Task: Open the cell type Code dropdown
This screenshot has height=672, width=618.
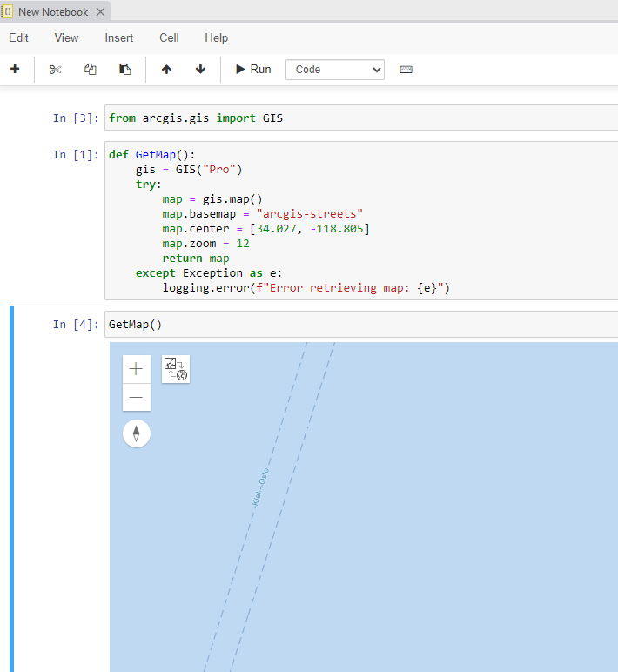Action: tap(335, 70)
